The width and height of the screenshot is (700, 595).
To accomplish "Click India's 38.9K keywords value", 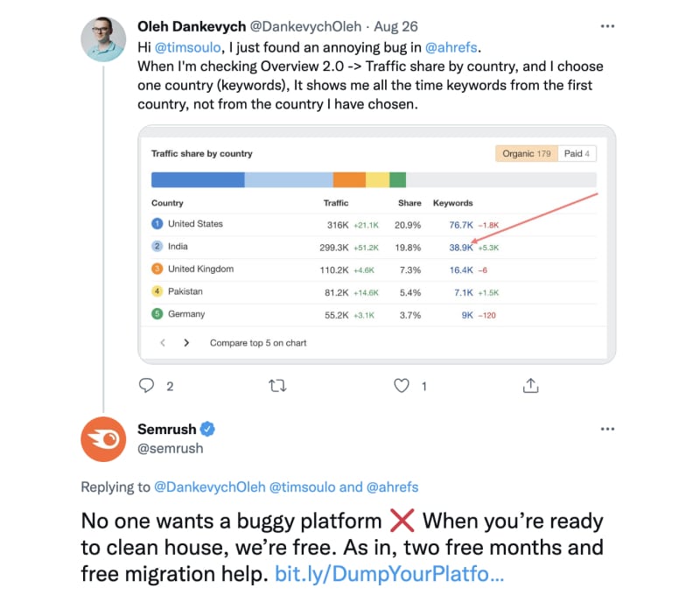I will (x=461, y=248).
